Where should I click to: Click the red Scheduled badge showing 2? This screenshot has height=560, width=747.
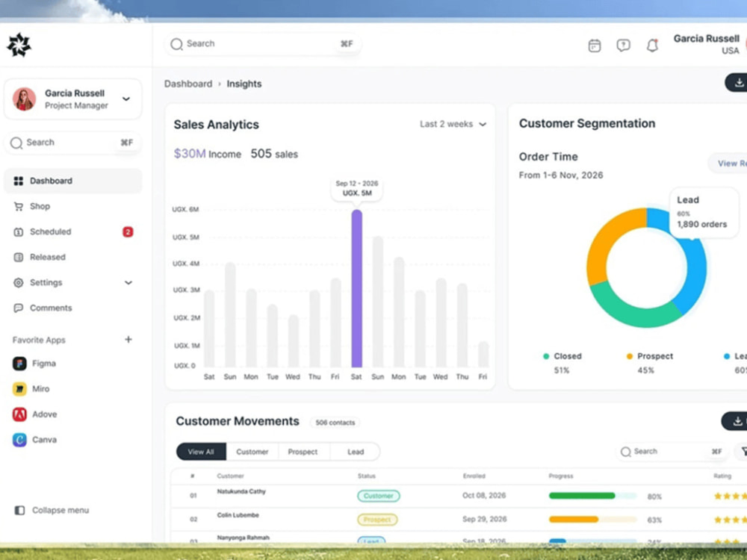pos(128,232)
